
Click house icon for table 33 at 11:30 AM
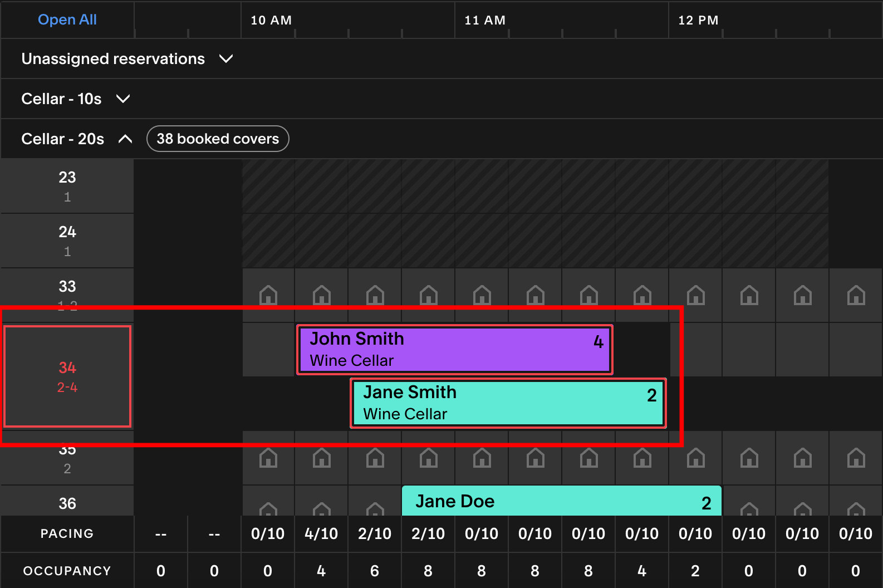(x=589, y=295)
